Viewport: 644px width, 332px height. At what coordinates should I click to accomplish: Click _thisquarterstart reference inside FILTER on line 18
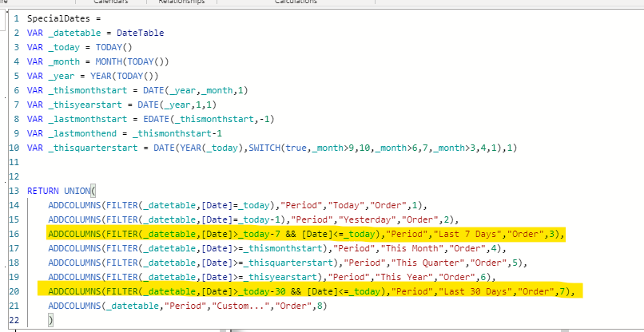[x=288, y=263]
